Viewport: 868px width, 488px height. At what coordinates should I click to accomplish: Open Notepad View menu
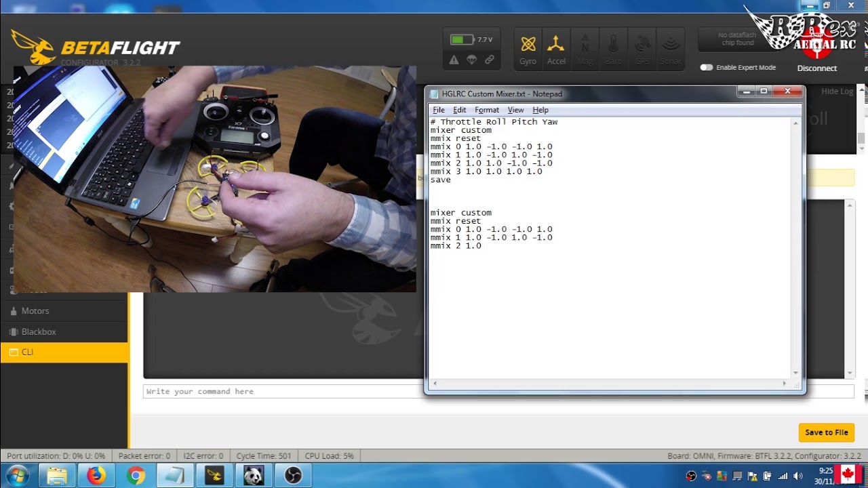point(516,110)
